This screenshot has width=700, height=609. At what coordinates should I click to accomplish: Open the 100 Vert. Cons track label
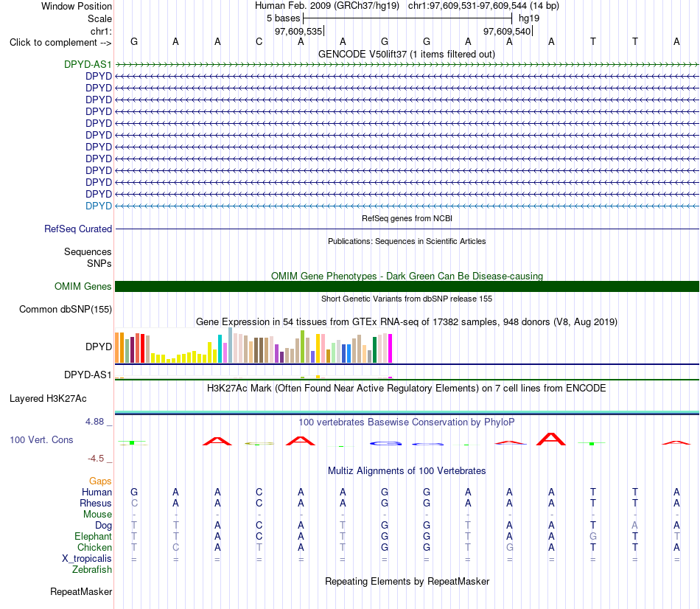(x=41, y=439)
